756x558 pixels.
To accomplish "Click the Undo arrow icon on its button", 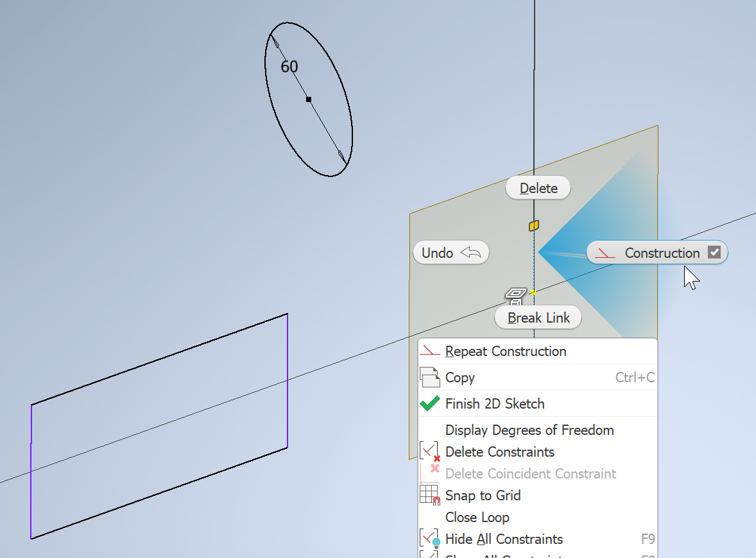I will pyautogui.click(x=472, y=252).
